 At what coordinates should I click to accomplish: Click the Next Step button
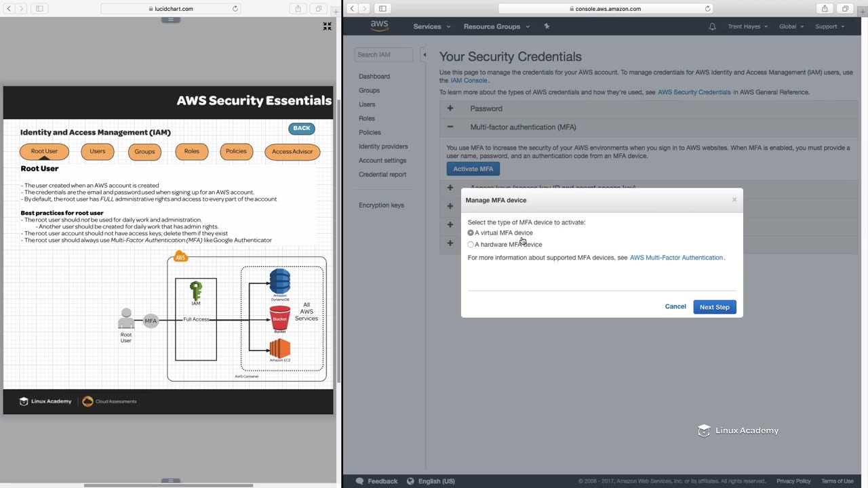pyautogui.click(x=714, y=307)
